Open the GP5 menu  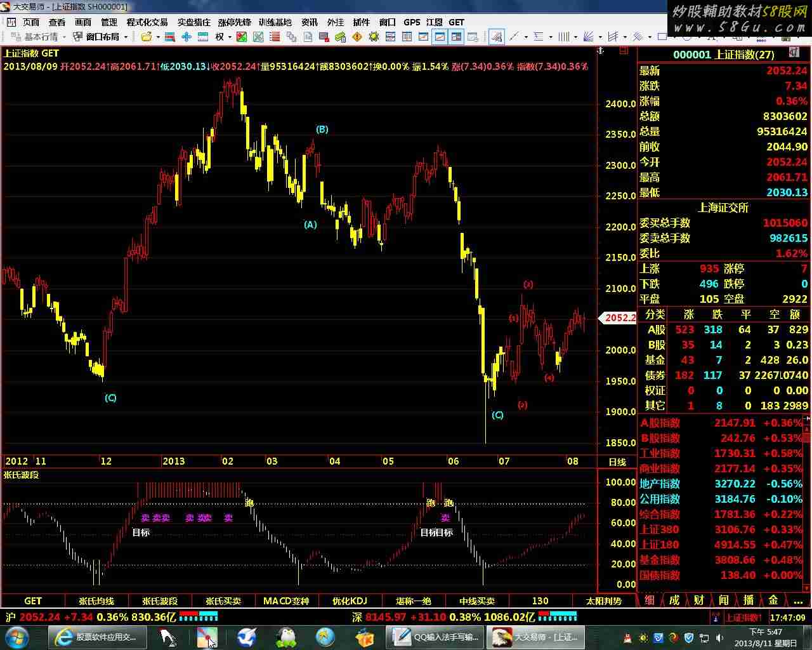(412, 22)
